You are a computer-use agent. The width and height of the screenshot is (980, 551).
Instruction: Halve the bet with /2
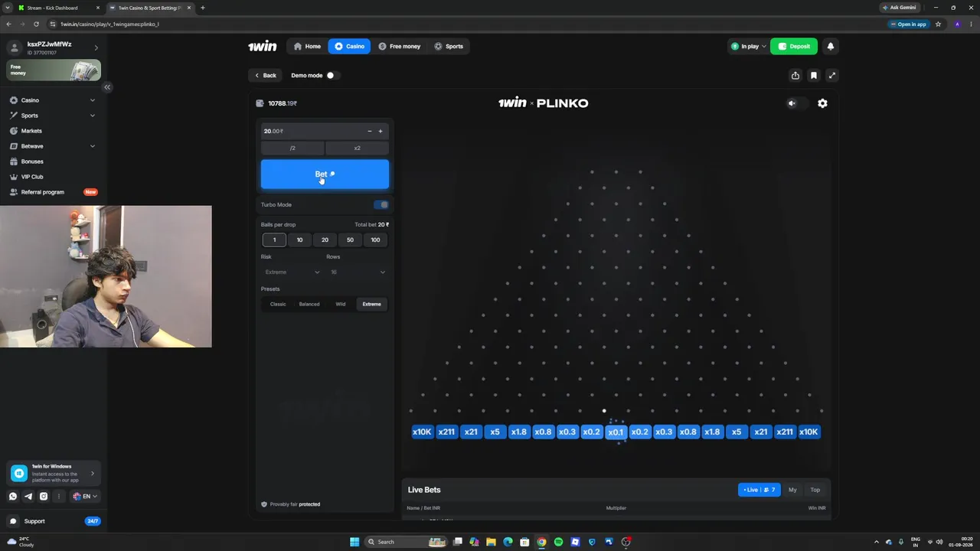tap(292, 148)
